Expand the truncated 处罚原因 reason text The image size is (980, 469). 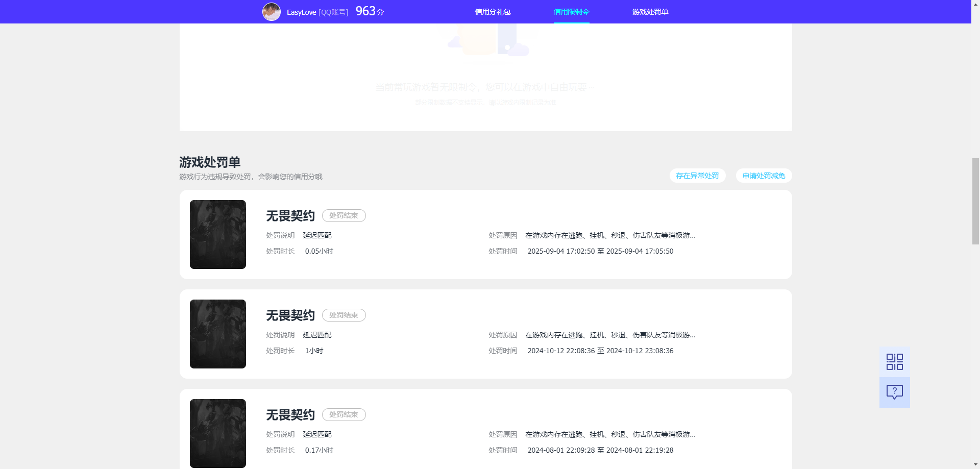(610, 235)
